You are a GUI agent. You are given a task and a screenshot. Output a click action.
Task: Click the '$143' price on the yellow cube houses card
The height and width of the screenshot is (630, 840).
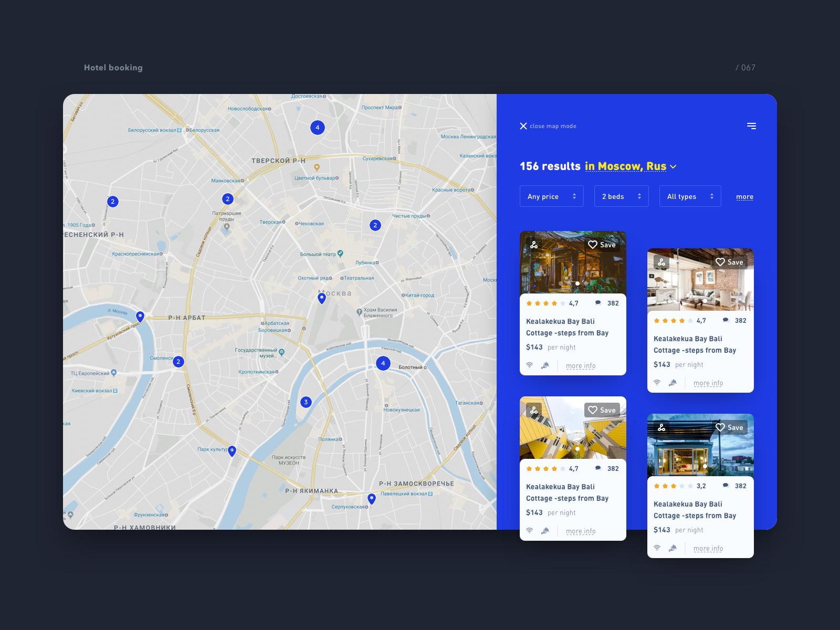[534, 512]
